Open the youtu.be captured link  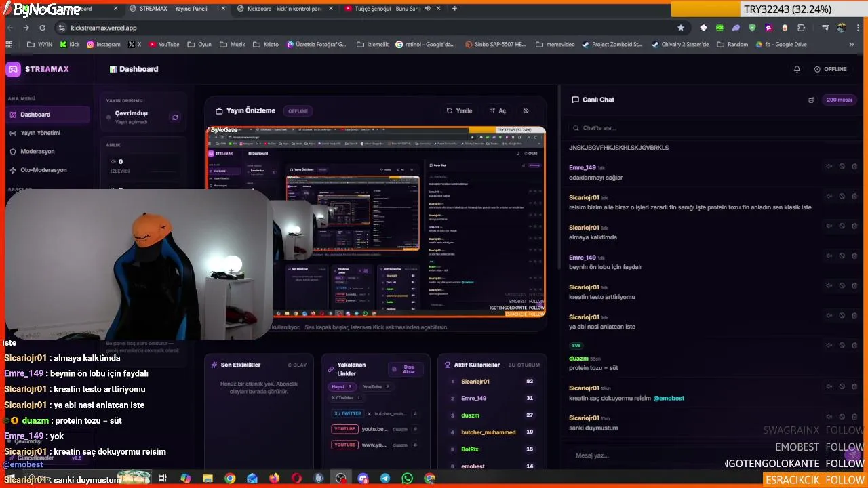coord(376,429)
